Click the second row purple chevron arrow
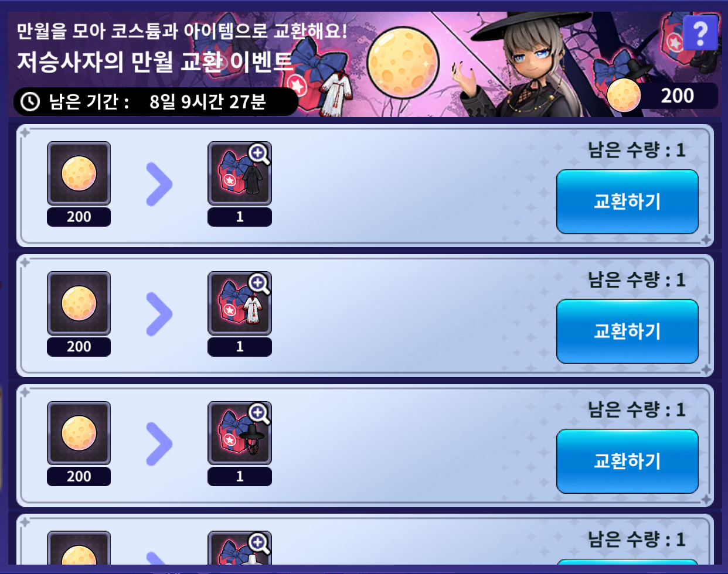The width and height of the screenshot is (728, 574). (x=159, y=315)
